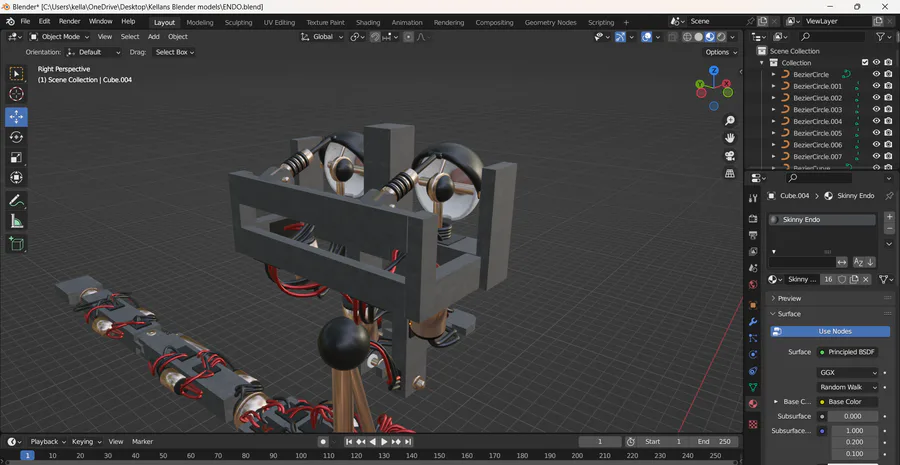900x465 pixels.
Task: Click the End frame 250 field
Action: point(714,441)
